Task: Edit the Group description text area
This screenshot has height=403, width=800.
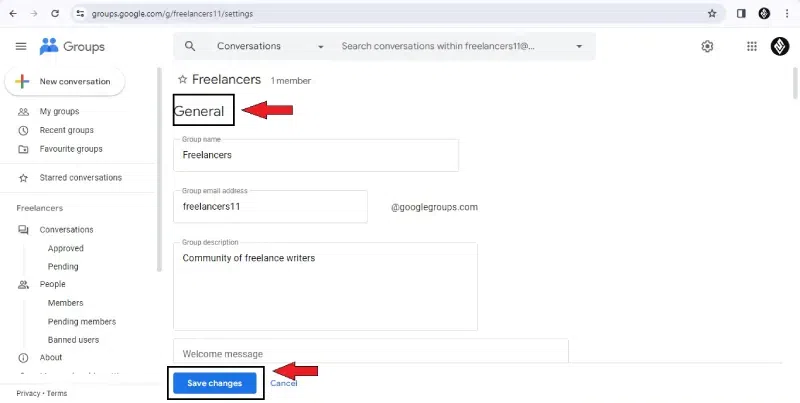Action: click(326, 286)
